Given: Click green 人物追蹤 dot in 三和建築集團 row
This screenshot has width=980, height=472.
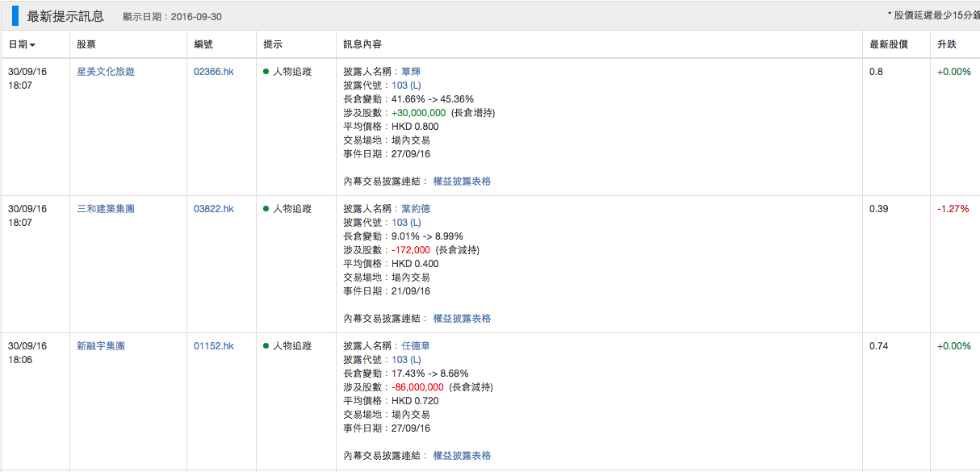Looking at the screenshot, I should tap(266, 209).
